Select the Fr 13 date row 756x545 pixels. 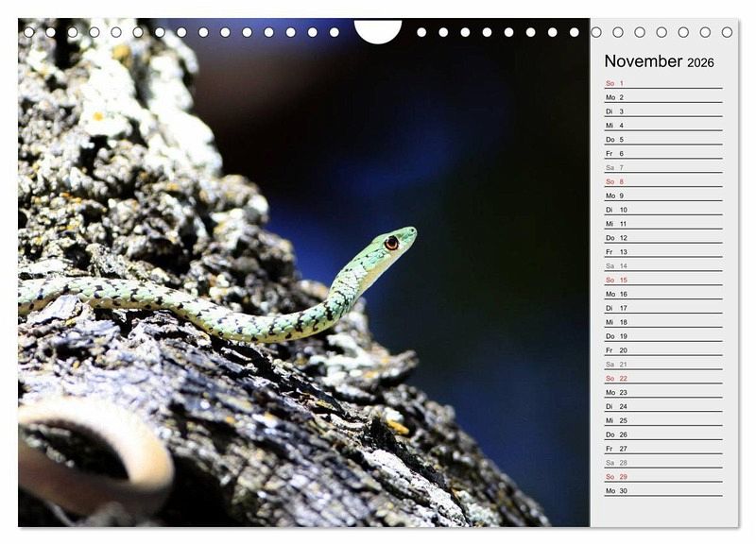coord(663,251)
